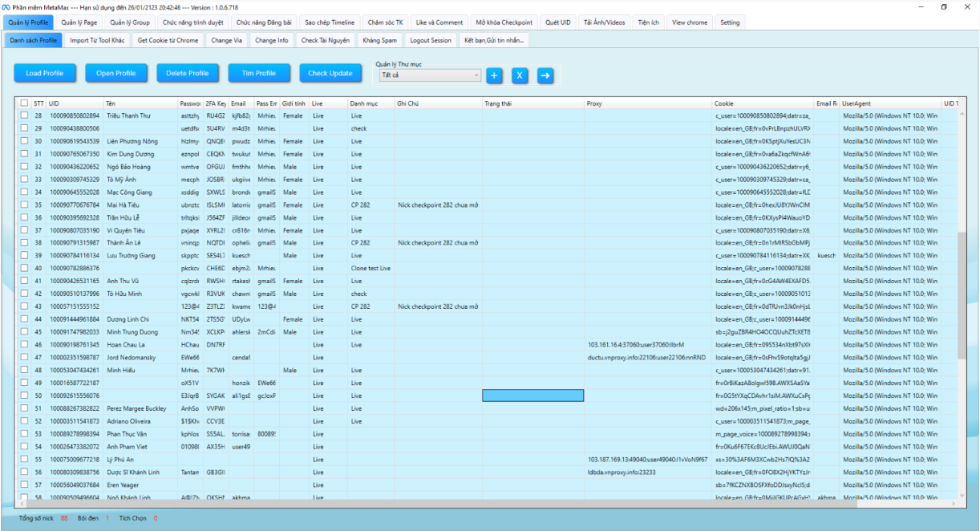Image resolution: width=980 pixels, height=531 pixels.
Task: Click the Check Update button
Action: (x=330, y=73)
